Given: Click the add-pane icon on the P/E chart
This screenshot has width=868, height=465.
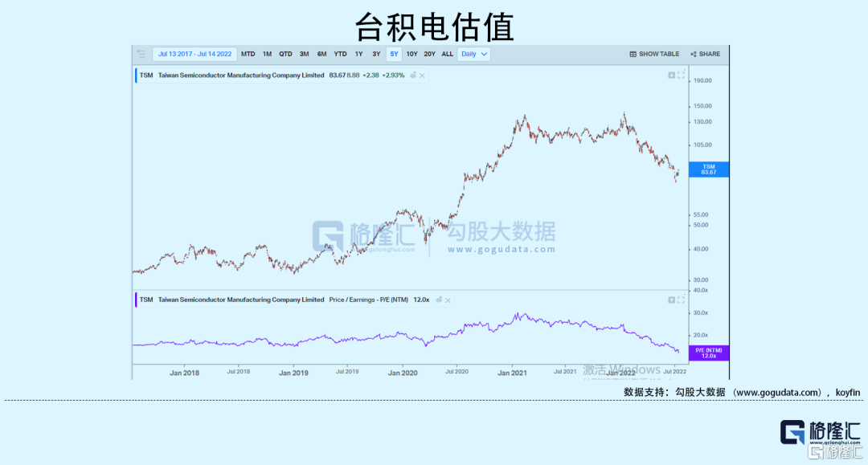Looking at the screenshot, I should pos(671,300).
